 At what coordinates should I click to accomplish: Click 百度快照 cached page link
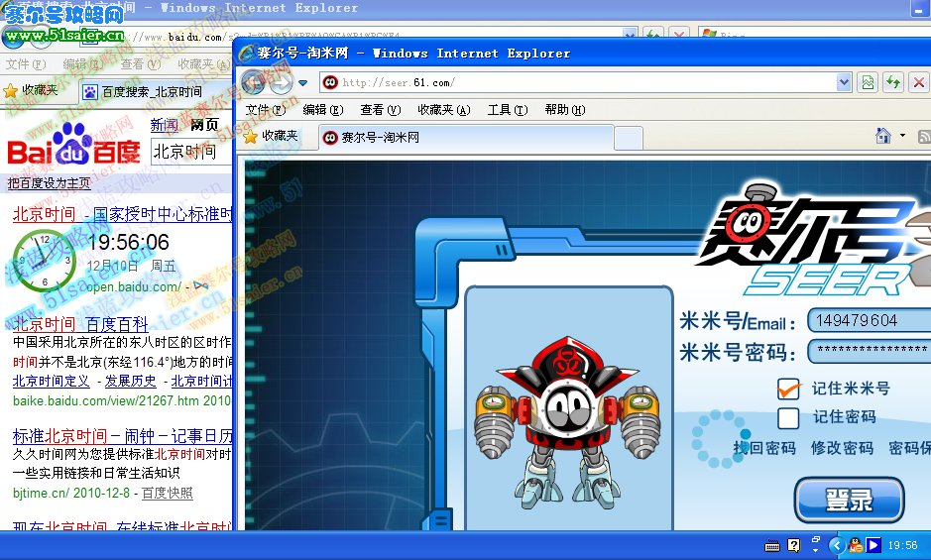(x=167, y=493)
